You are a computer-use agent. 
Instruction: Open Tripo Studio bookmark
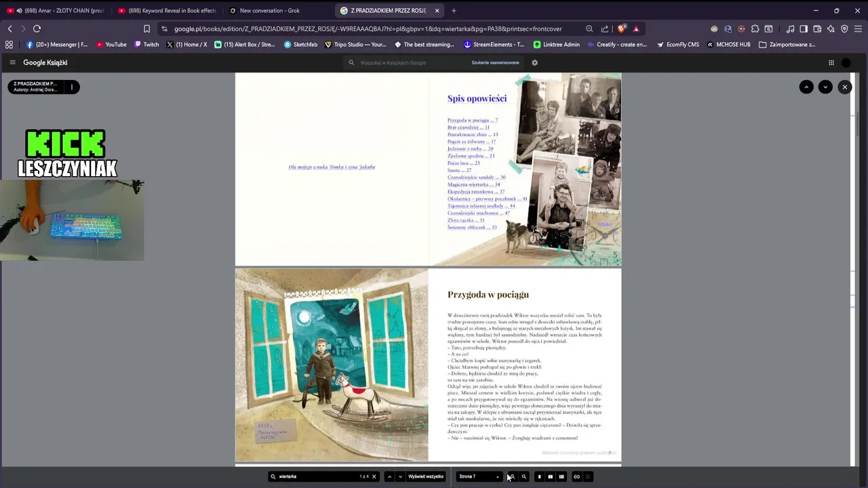pyautogui.click(x=355, y=44)
